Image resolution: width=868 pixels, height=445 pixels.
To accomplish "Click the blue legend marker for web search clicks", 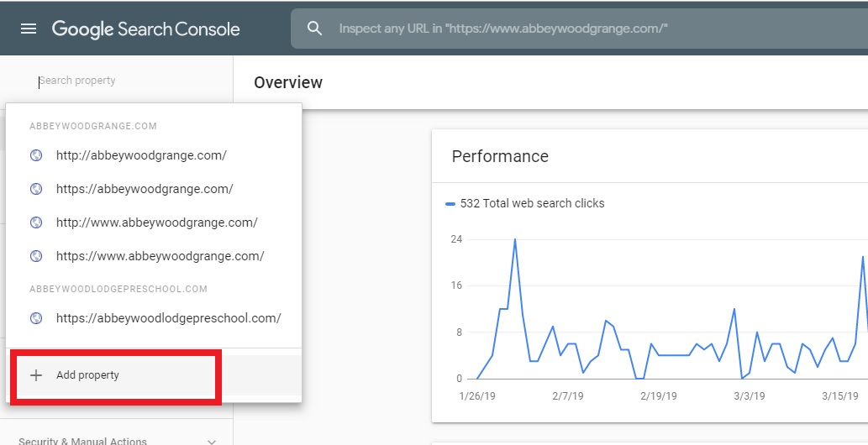I will pos(450,204).
